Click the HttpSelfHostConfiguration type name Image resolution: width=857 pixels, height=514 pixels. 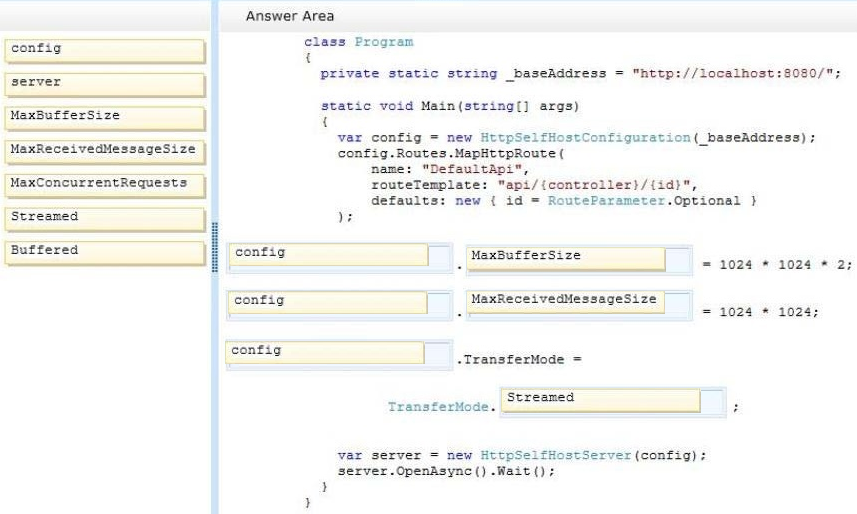pyautogui.click(x=585, y=138)
